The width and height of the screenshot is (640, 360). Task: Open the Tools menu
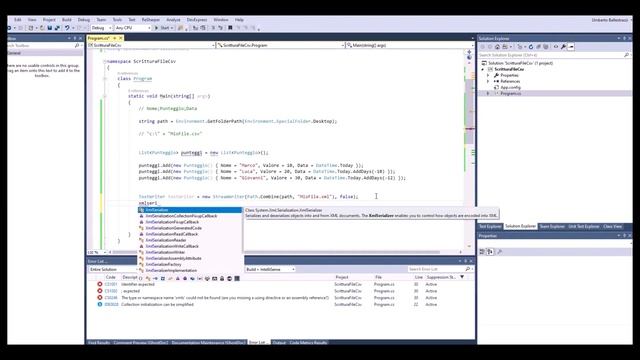[117, 20]
